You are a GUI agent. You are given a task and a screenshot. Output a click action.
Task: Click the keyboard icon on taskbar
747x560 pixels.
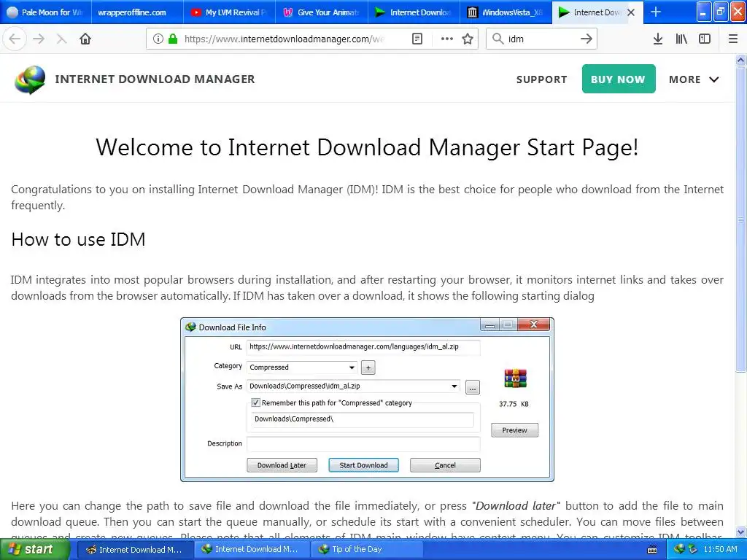pyautogui.click(x=652, y=550)
